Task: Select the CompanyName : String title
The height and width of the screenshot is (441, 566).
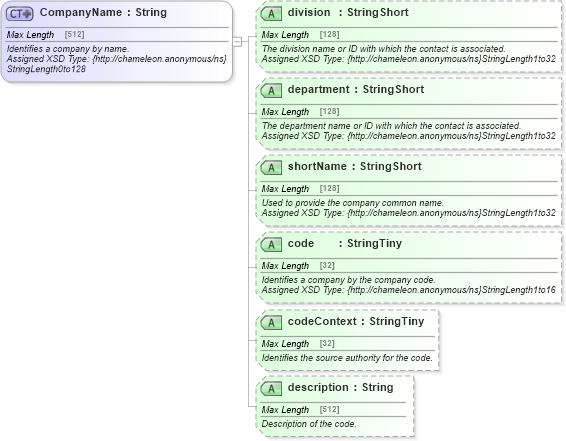Action: [x=103, y=12]
